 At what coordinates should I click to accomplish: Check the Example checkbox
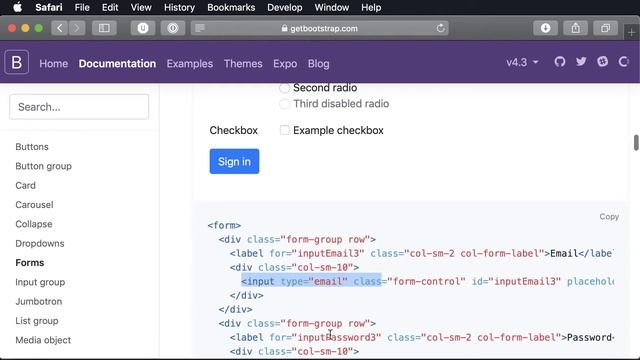(x=284, y=130)
